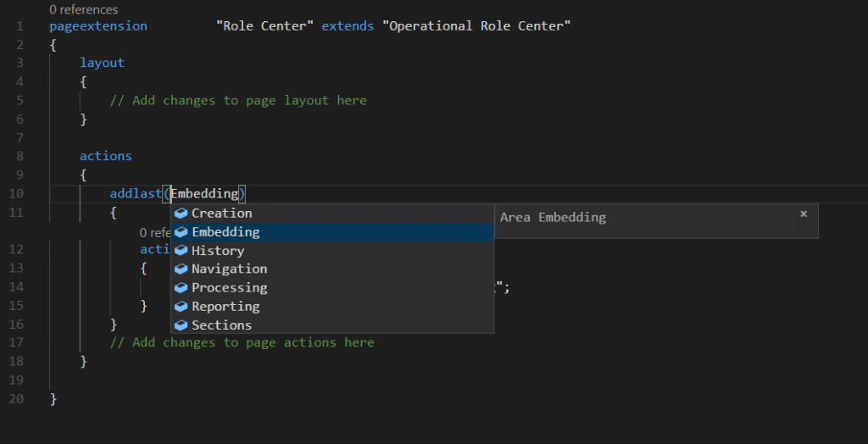Screen dimensions: 868x444
Task: Click the "Operational Role Center" string
Action: point(476,26)
